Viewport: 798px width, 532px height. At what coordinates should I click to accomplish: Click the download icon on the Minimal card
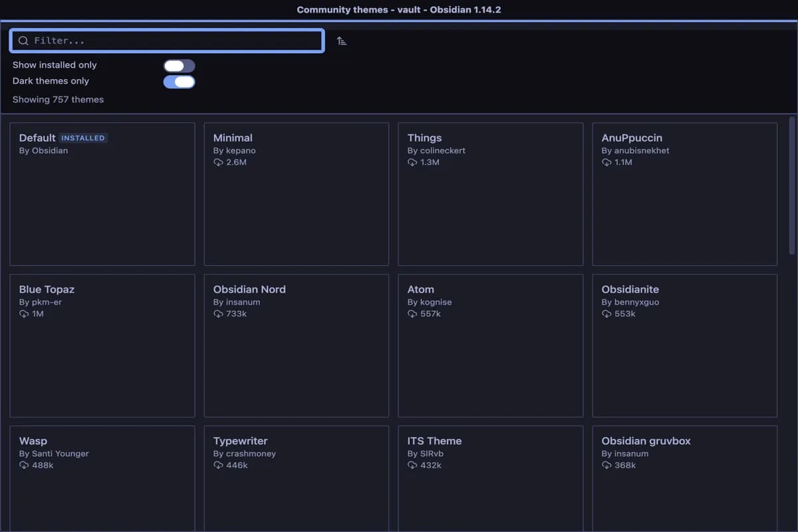tap(218, 162)
